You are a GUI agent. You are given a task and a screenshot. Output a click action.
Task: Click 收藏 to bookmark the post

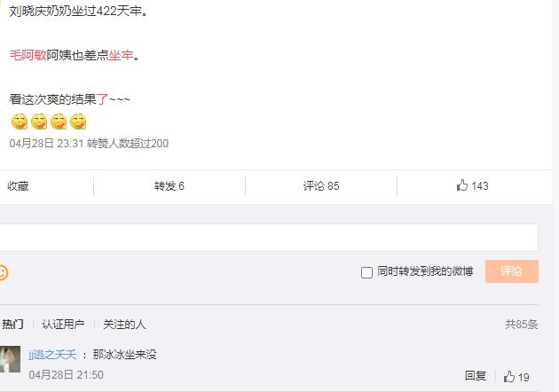(x=18, y=185)
